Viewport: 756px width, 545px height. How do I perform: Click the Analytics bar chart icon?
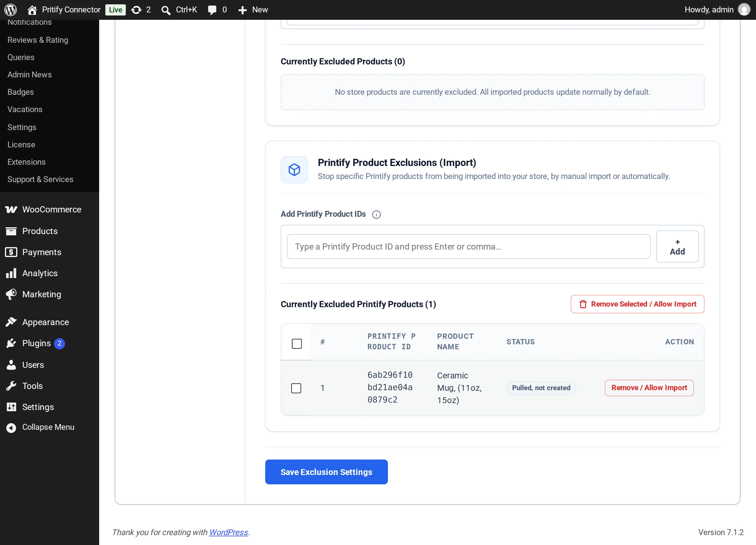pos(11,273)
